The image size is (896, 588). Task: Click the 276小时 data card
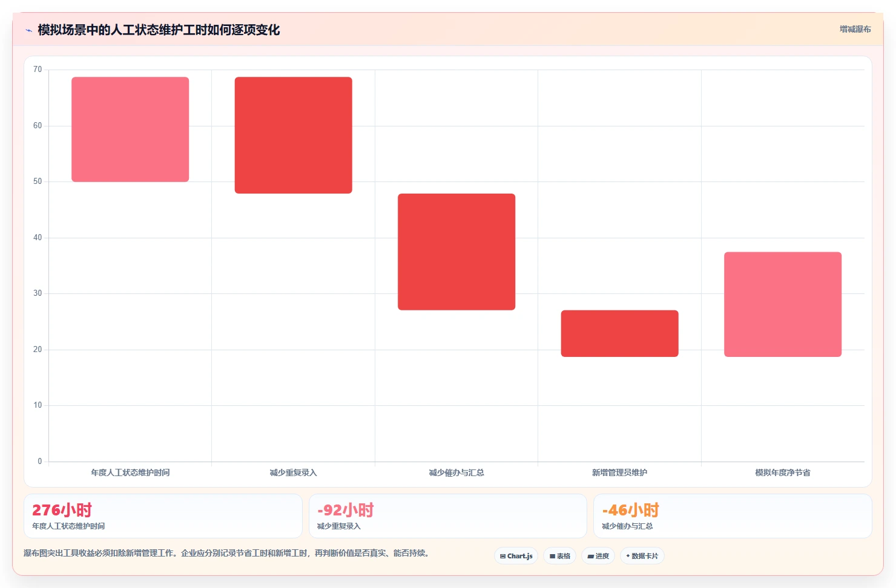pyautogui.click(x=163, y=516)
